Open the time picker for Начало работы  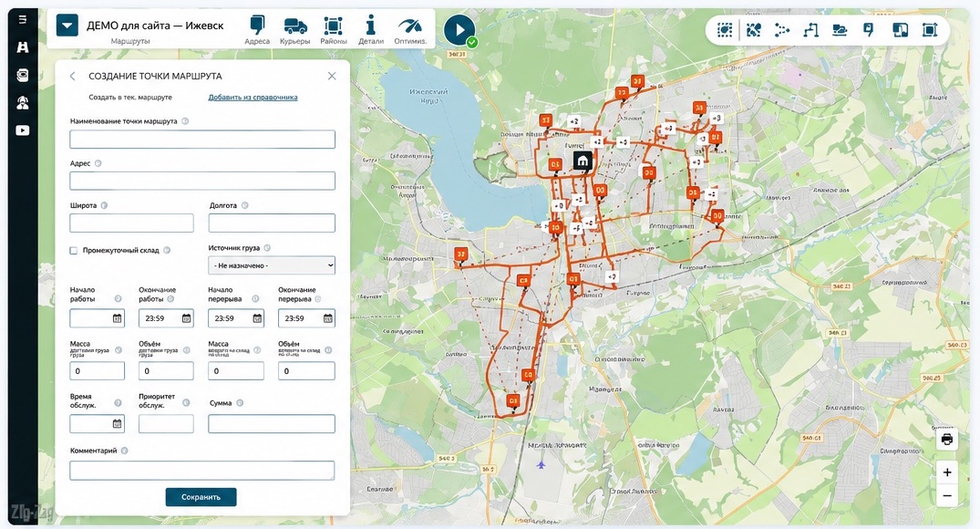click(x=117, y=318)
